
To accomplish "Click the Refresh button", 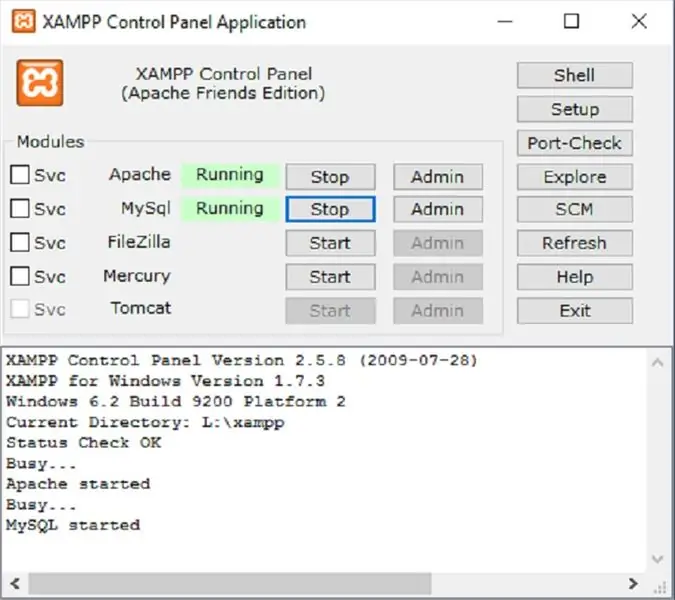I will point(575,243).
